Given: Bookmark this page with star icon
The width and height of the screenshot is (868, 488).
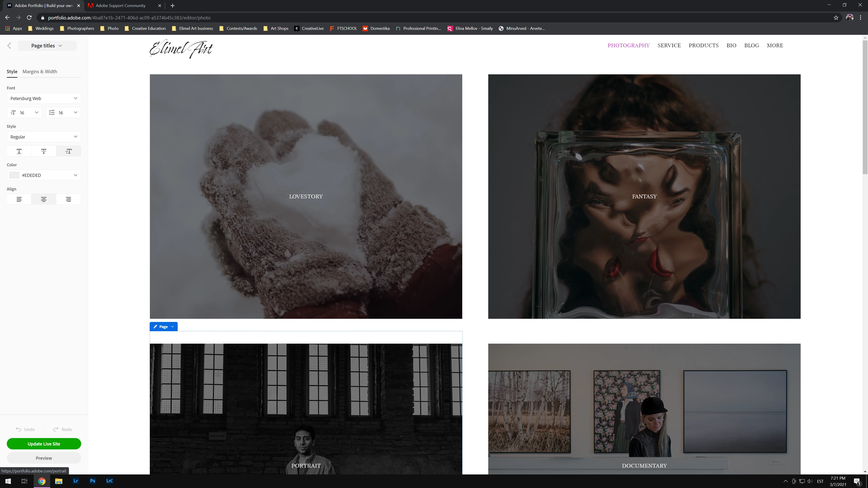Looking at the screenshot, I should [836, 18].
